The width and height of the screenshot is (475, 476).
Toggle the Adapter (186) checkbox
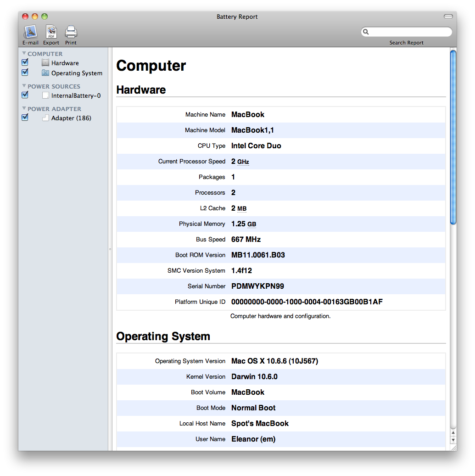pos(25,117)
